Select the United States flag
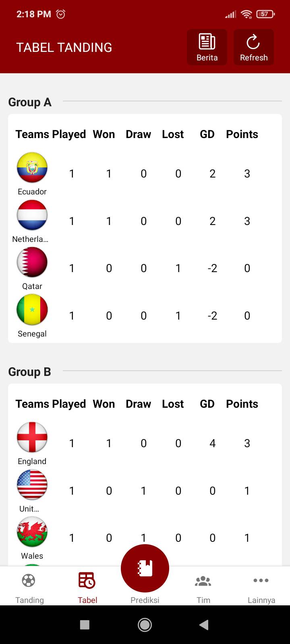The height and width of the screenshot is (644, 290). [32, 485]
